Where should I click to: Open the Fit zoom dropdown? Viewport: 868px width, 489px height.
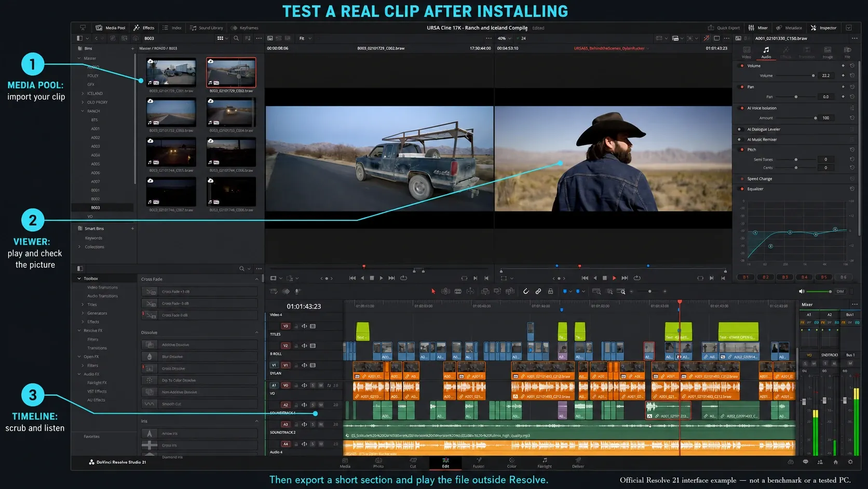pyautogui.click(x=305, y=38)
